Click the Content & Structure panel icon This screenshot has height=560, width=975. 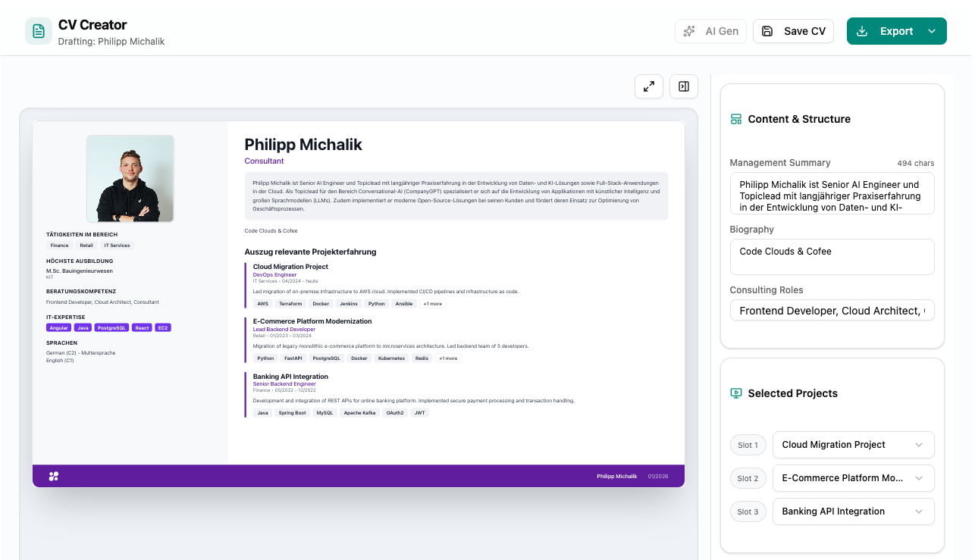pyautogui.click(x=735, y=119)
